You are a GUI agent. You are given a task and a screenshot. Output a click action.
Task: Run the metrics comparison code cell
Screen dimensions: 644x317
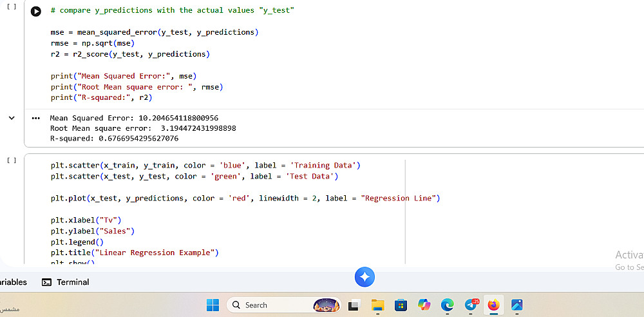tap(35, 12)
